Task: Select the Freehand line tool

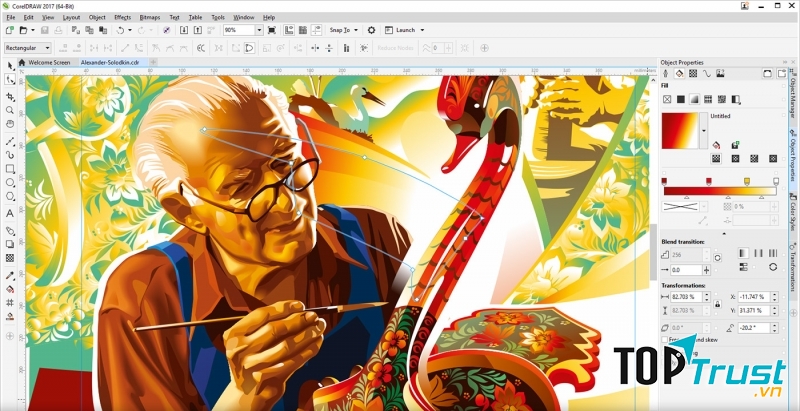Action: coord(10,141)
